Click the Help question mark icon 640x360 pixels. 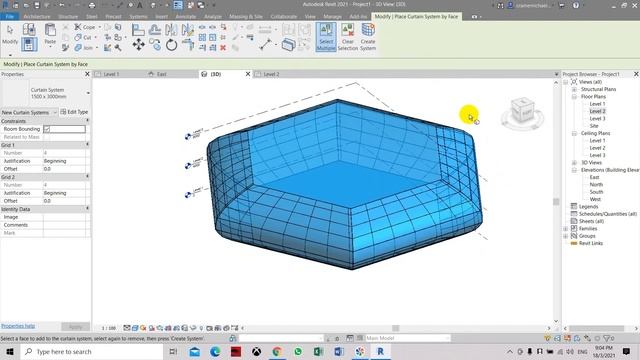pyautogui.click(x=576, y=5)
